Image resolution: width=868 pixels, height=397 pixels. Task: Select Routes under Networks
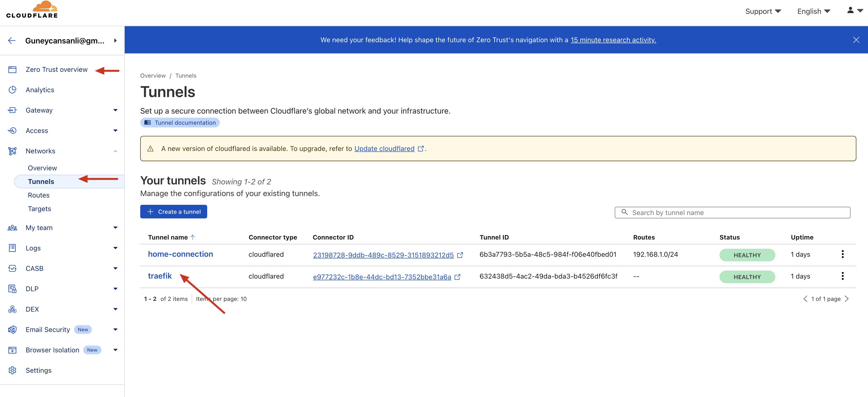coord(38,195)
